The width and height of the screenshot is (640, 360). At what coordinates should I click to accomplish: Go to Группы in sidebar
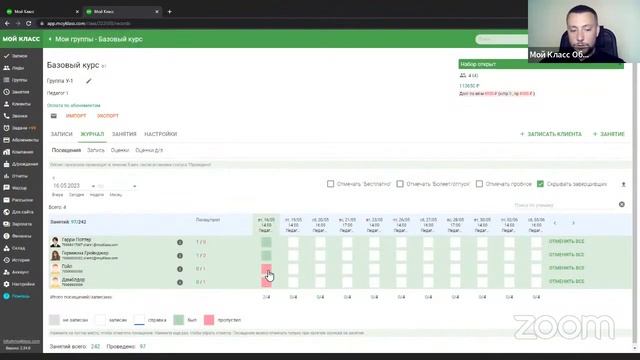(x=16, y=80)
